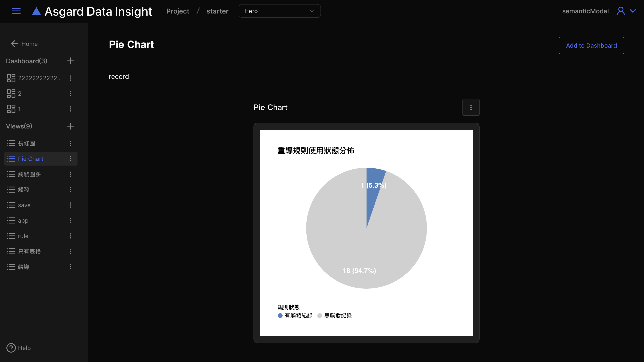Open options for the Pie Chart view

[70, 159]
